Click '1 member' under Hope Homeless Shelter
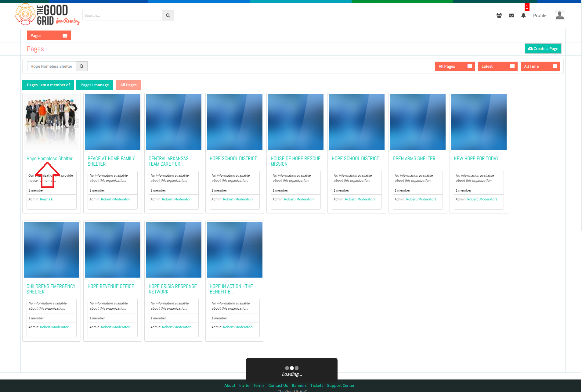Image resolution: width=582 pixels, height=392 pixels. 36,190
